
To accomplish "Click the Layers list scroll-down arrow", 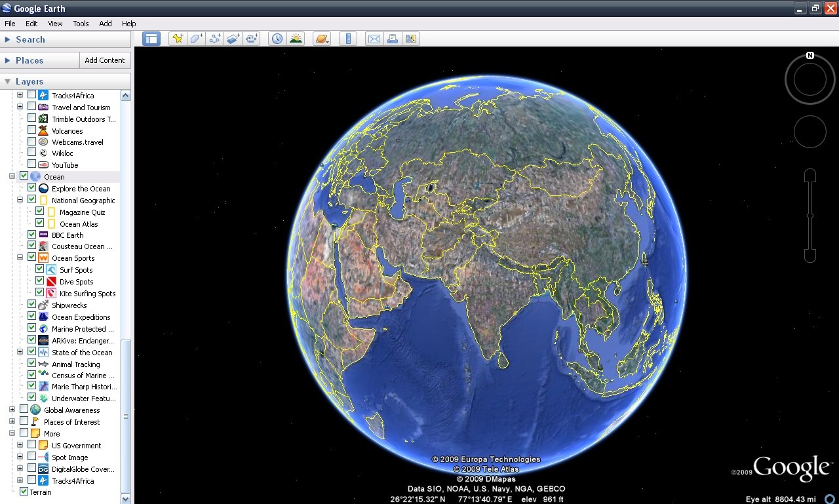I will coord(126,499).
